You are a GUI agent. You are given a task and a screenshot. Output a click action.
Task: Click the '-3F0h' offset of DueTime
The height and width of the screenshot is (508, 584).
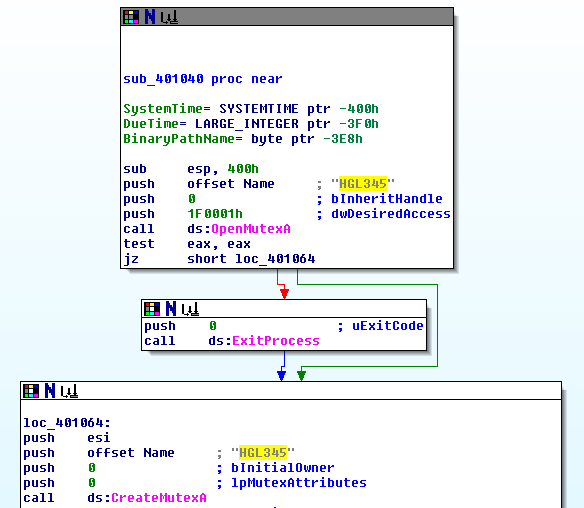359,124
